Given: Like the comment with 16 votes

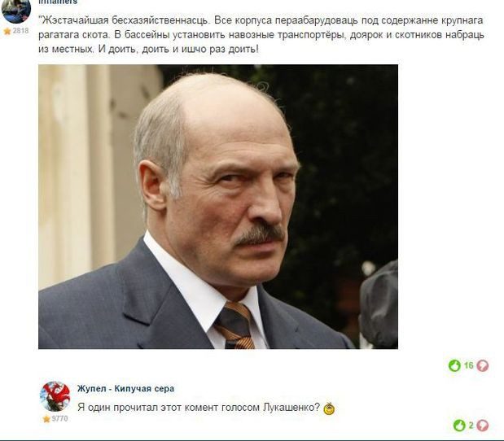Looking at the screenshot, I should point(454,365).
